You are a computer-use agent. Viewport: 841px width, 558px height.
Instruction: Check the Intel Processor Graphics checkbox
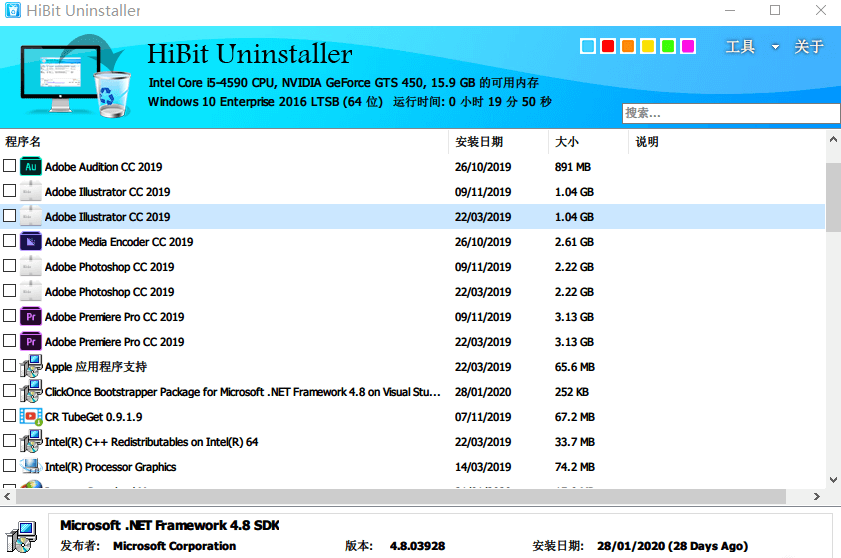[x=10, y=465]
